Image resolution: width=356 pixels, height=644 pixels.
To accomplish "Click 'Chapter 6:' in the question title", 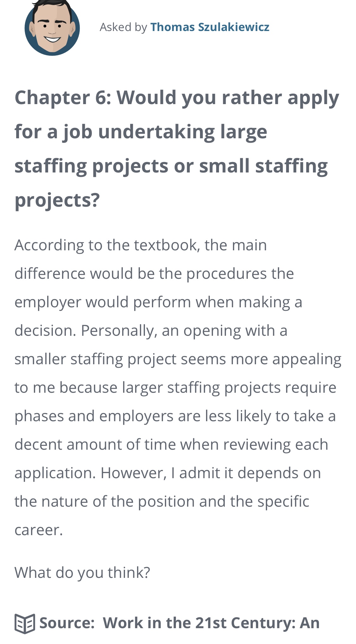I will [63, 97].
